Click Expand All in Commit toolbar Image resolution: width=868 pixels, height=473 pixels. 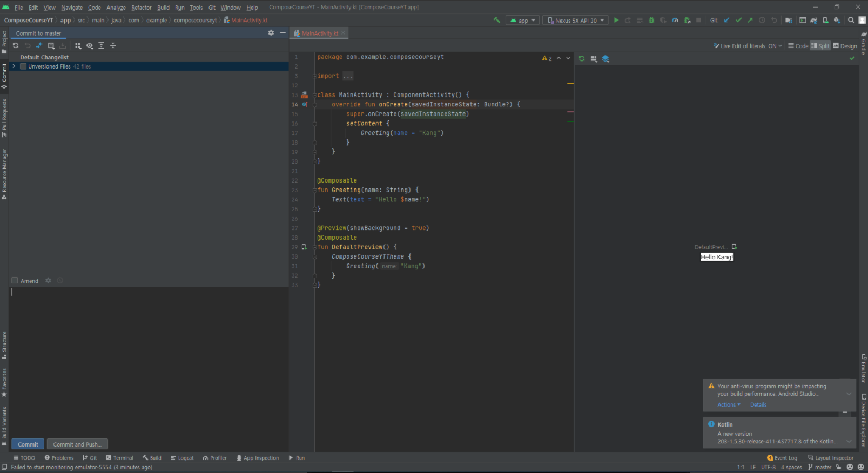tap(101, 45)
